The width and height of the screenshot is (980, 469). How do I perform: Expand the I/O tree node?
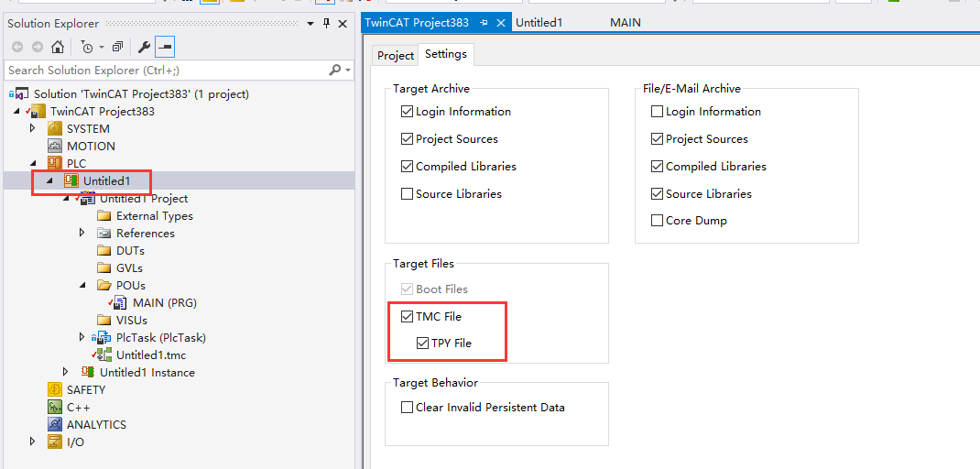pyautogui.click(x=33, y=442)
